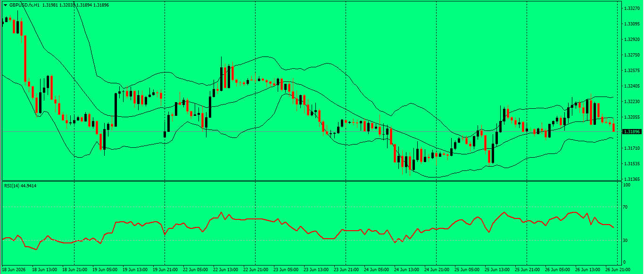Select the 26 Jun 05:00 time label
The height and width of the screenshot is (274, 644).
[x=557, y=270]
